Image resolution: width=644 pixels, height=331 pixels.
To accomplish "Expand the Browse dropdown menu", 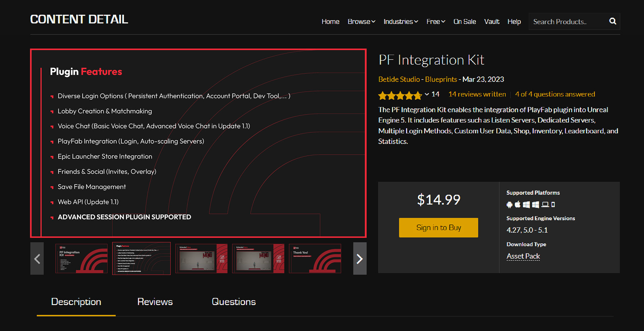I will 361,21.
